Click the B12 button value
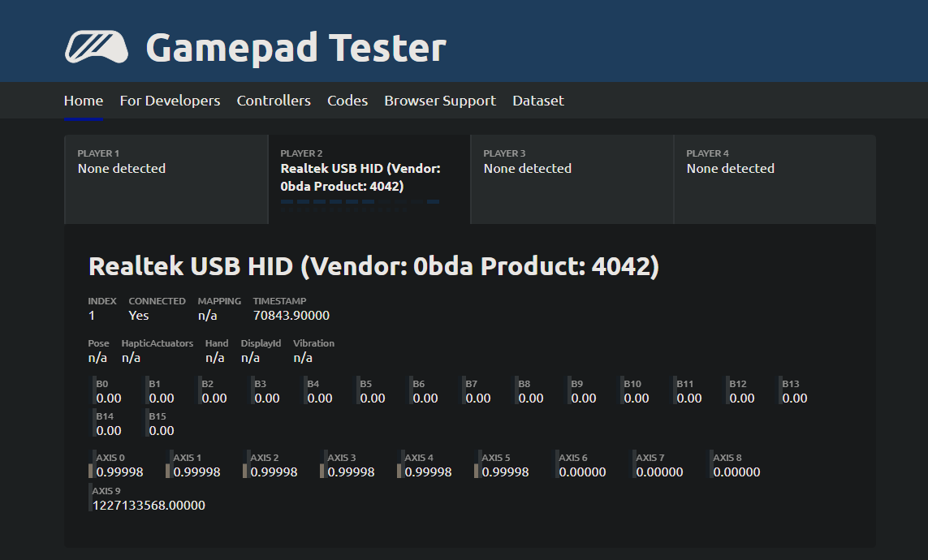The image size is (928, 560). click(742, 398)
